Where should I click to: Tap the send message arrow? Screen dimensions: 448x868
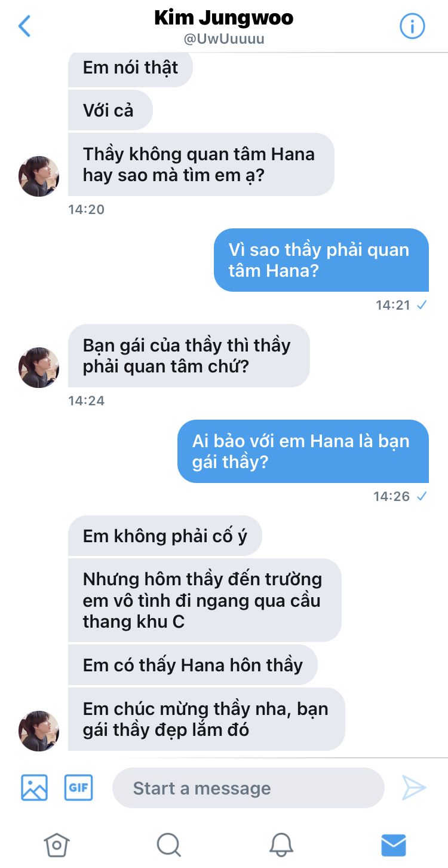pos(413,787)
